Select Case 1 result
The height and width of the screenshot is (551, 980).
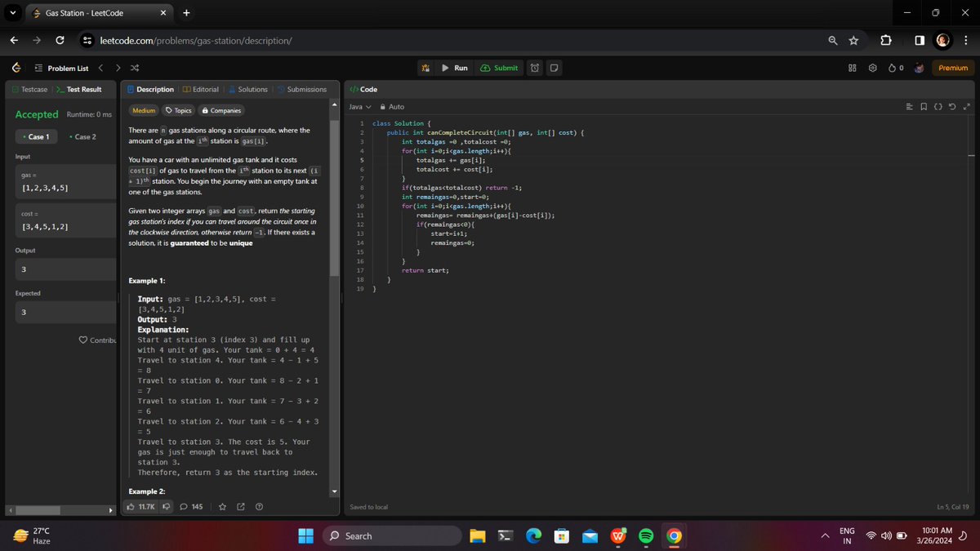click(x=36, y=136)
